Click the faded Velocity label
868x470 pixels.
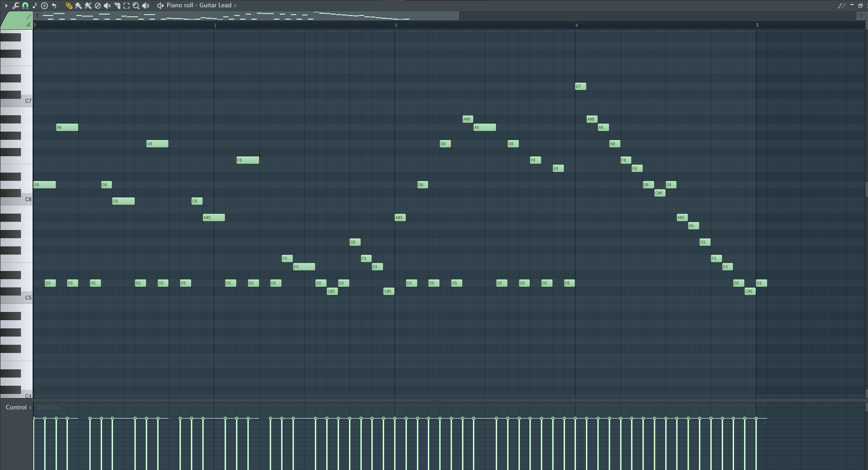point(48,407)
